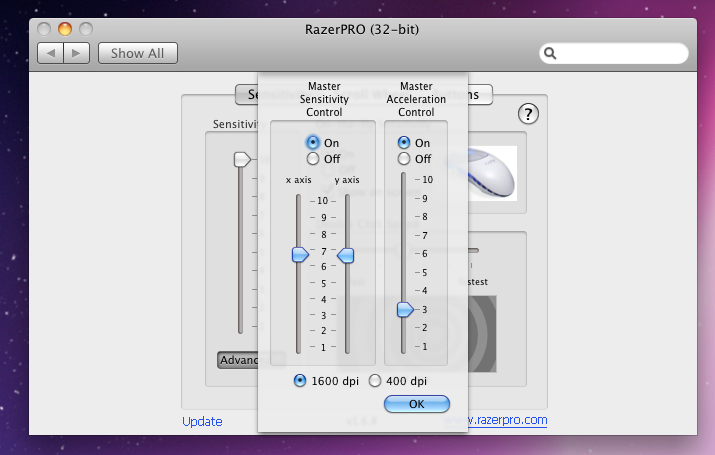Switch to the Sensitivity tab
This screenshot has width=715, height=455.
[247, 95]
